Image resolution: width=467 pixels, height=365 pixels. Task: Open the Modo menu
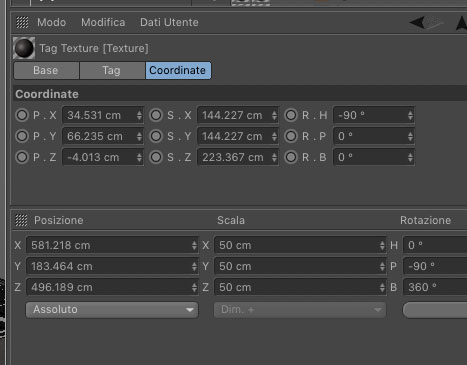[x=51, y=22]
